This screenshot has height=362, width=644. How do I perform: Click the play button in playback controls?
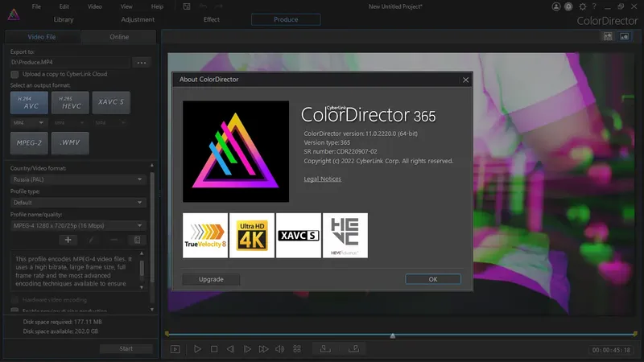pos(197,349)
